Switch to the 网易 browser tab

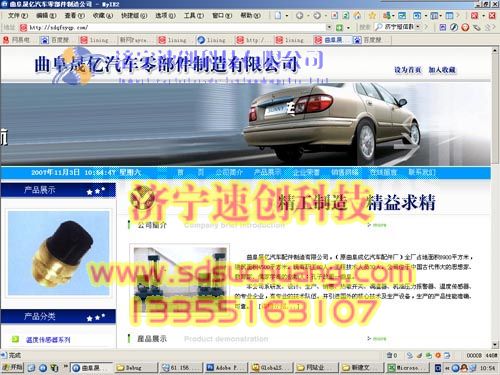click(17, 40)
